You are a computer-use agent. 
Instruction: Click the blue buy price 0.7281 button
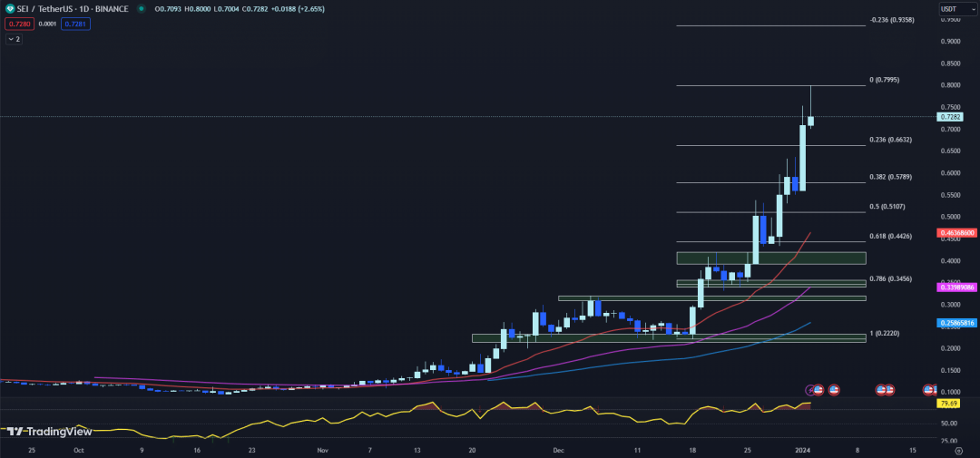coord(74,24)
